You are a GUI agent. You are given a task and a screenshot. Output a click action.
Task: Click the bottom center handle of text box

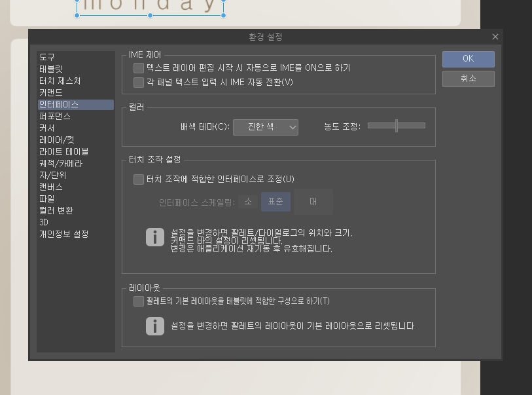(x=151, y=16)
